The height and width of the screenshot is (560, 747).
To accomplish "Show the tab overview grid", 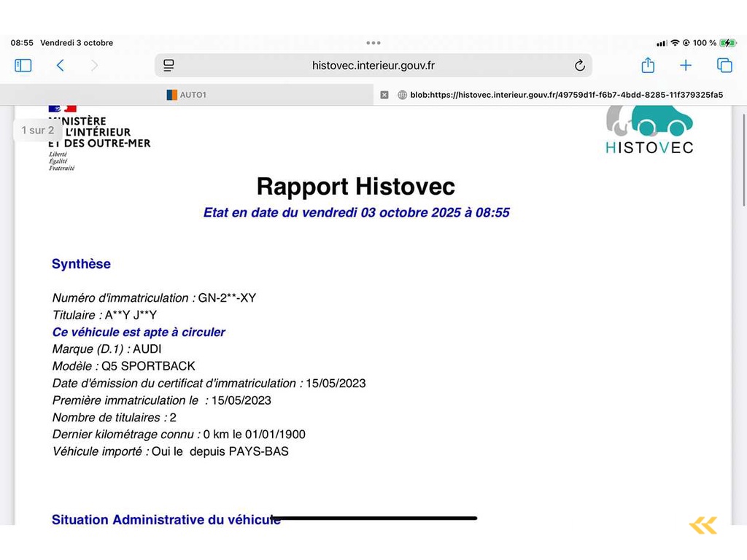I will (724, 66).
